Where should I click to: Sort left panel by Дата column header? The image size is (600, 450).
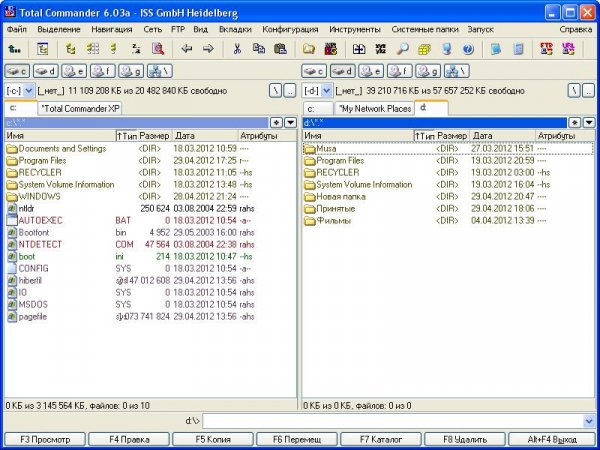point(205,135)
